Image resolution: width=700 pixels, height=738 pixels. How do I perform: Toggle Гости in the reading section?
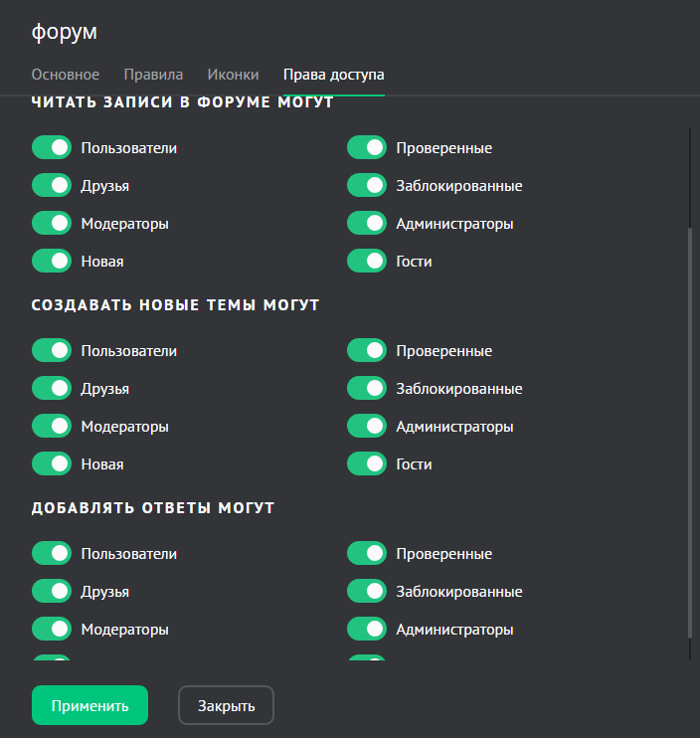pos(367,262)
